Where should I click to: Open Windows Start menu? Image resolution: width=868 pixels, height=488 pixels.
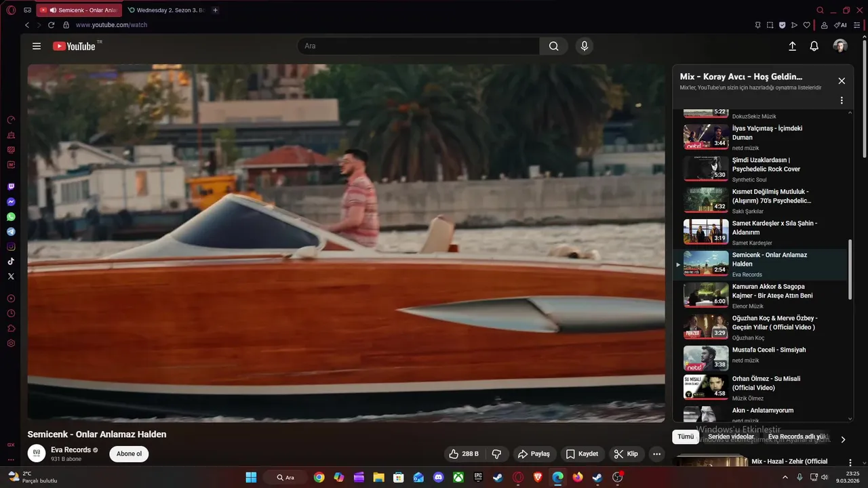tap(251, 477)
